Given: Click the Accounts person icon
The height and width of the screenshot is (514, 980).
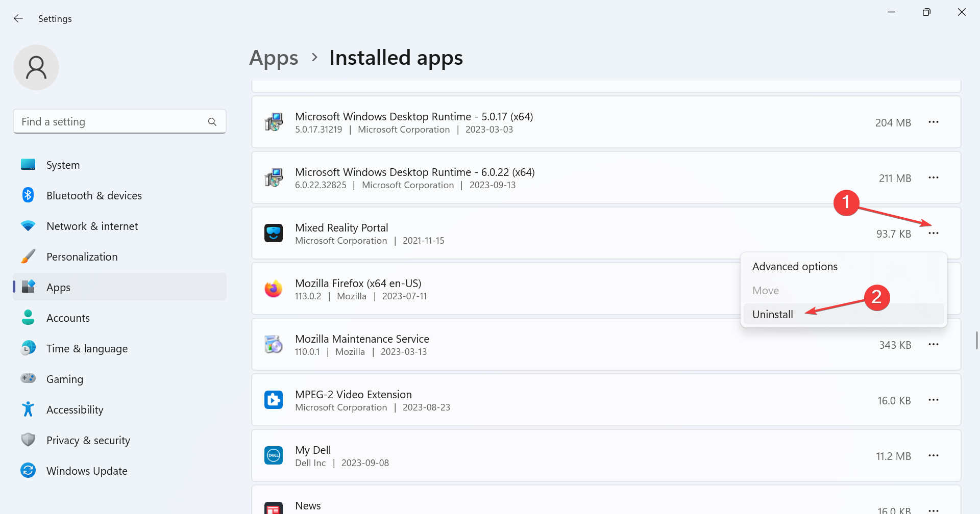Looking at the screenshot, I should coord(28,317).
